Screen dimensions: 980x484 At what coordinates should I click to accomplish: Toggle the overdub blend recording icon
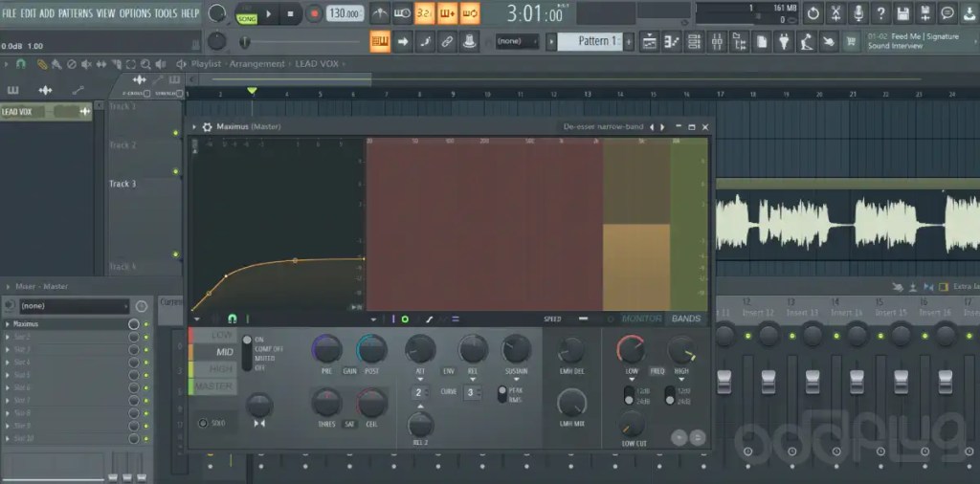447,13
